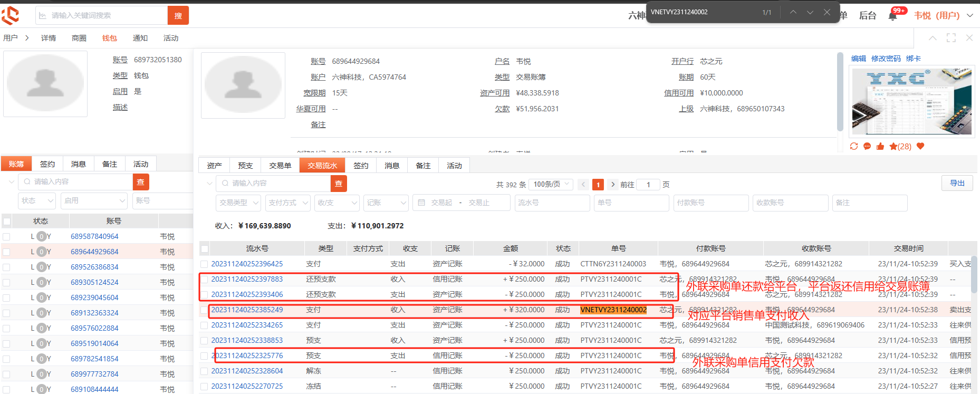
Task: Check transaction row 202311240252334265
Action: click(x=204, y=325)
